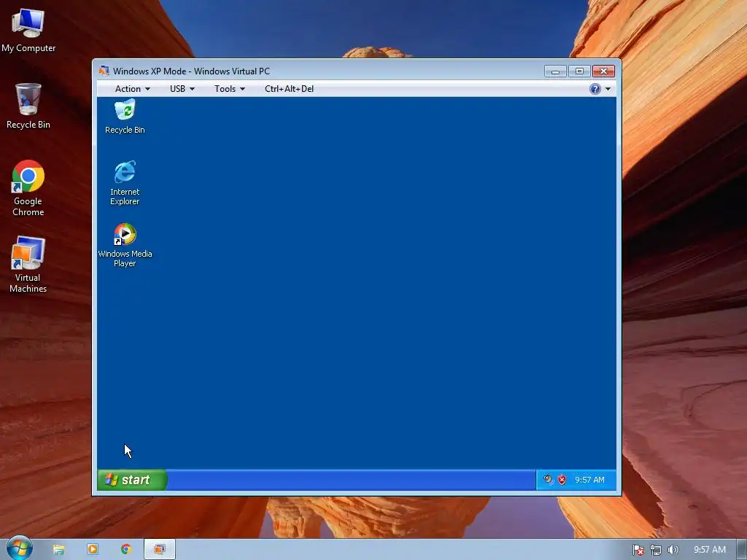Screen dimensions: 747x560
Task: Send Ctrl+Alt+Del to virtual machine
Action: tap(289, 88)
